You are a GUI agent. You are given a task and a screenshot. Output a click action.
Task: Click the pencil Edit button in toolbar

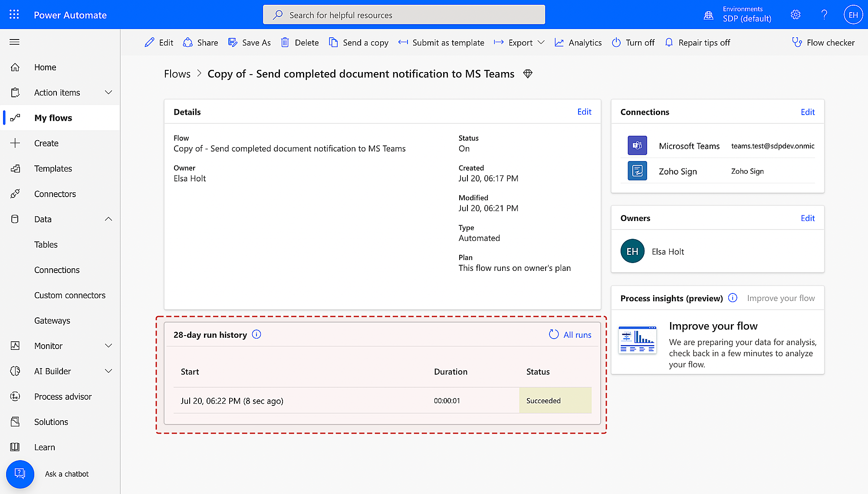pos(159,43)
